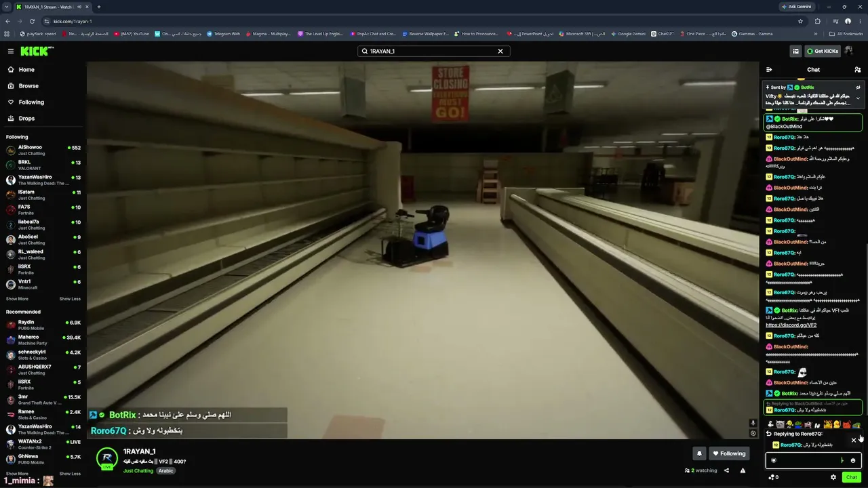Click the Get KICKs button

pyautogui.click(x=823, y=51)
